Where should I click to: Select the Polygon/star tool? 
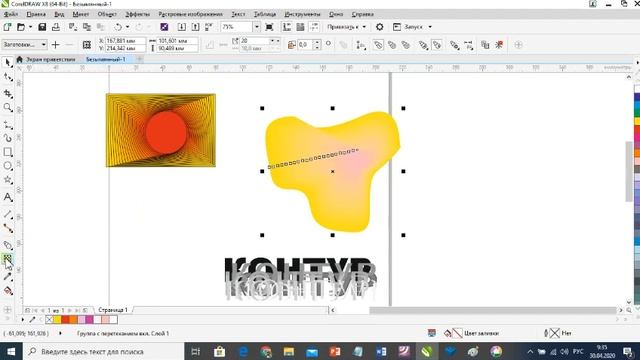click(x=8, y=180)
